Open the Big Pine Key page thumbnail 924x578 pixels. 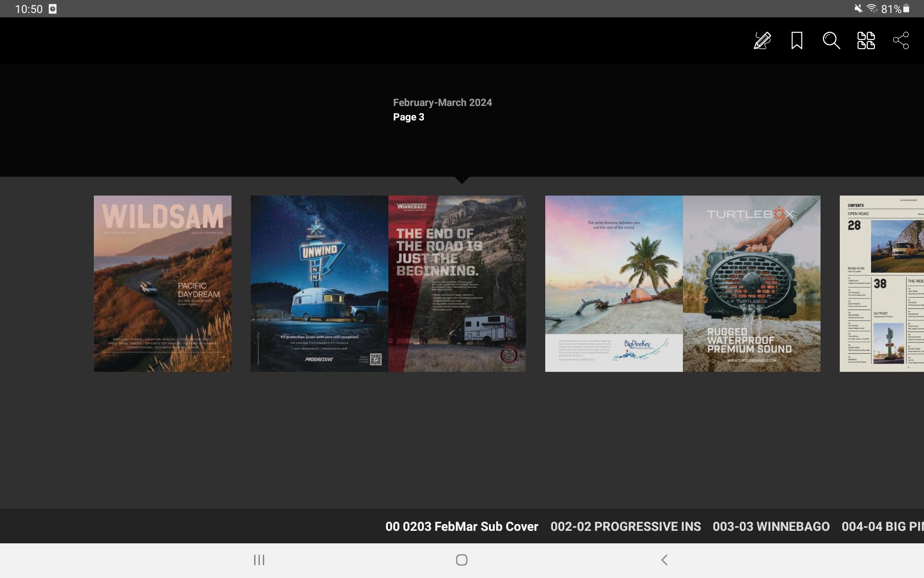pos(614,283)
